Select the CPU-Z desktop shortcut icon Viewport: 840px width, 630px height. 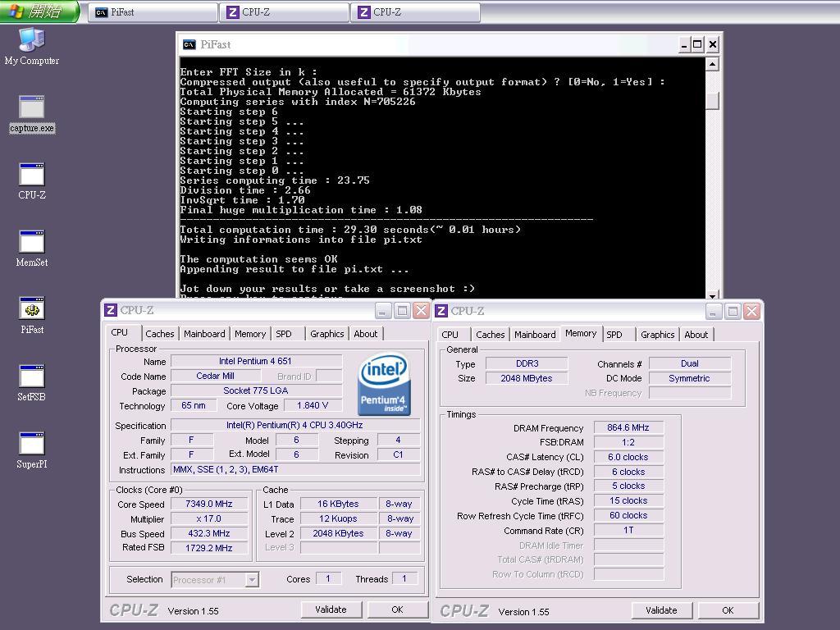32,181
